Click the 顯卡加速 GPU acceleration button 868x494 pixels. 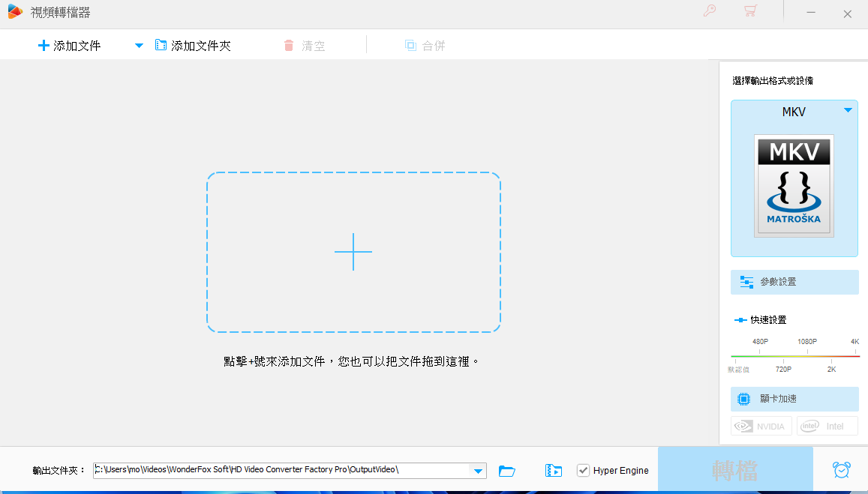pyautogui.click(x=794, y=399)
